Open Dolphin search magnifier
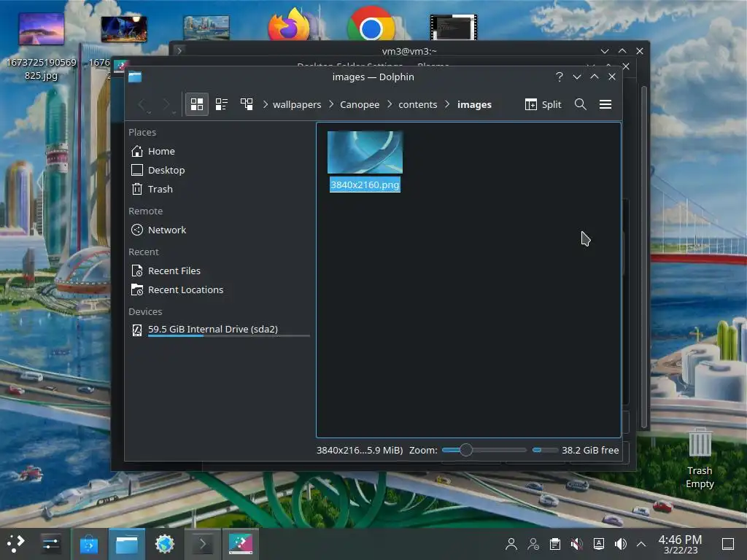Screen dimensions: 747x560 580,104
